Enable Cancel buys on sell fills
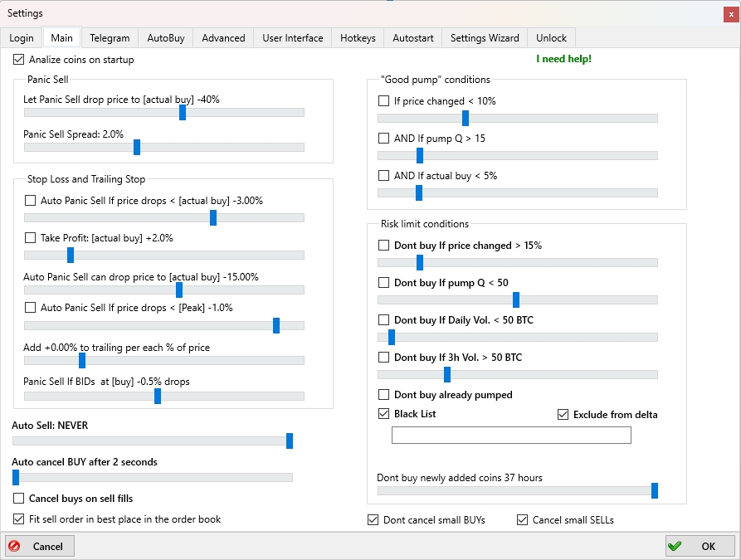Image resolution: width=741 pixels, height=560 pixels. pos(19,499)
